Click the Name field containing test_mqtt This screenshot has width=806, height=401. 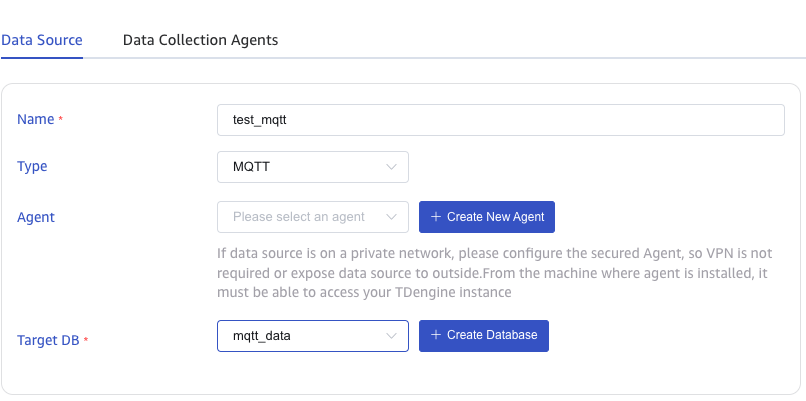(500, 119)
